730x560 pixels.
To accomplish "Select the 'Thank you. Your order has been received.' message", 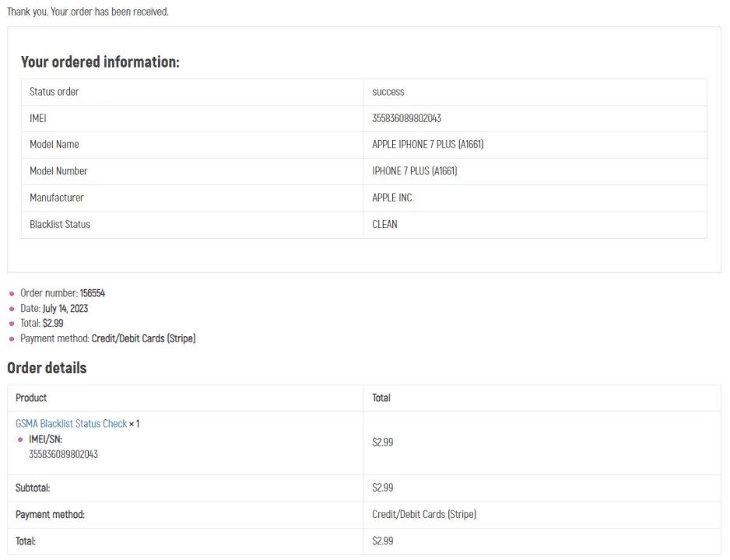I will pyautogui.click(x=87, y=12).
